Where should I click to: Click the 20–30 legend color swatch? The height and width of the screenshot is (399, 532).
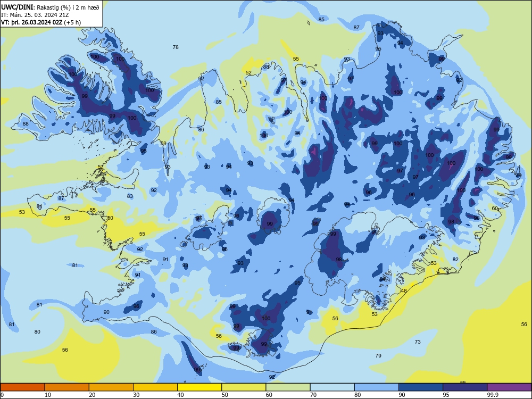(111, 387)
